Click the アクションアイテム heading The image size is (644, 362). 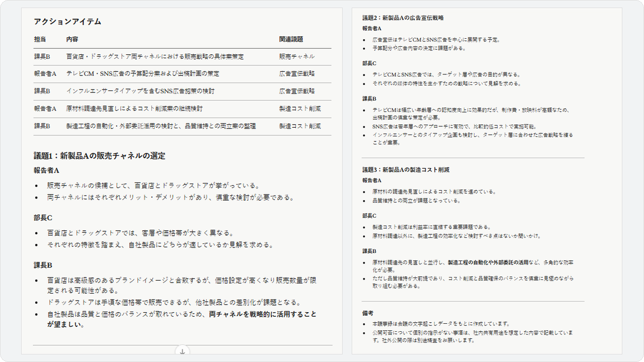pyautogui.click(x=67, y=22)
